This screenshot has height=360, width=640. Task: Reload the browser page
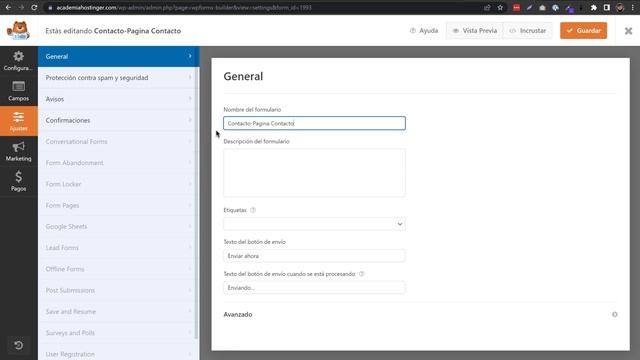point(34,7)
